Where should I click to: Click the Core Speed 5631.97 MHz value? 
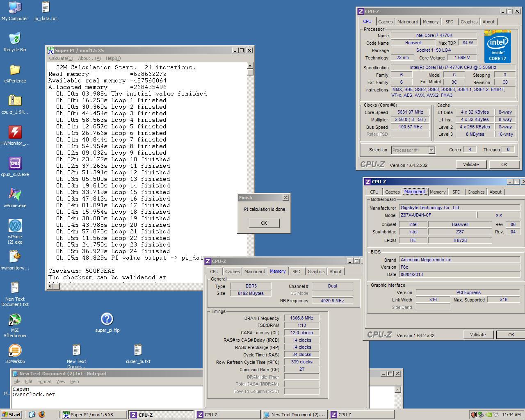pyautogui.click(x=410, y=112)
